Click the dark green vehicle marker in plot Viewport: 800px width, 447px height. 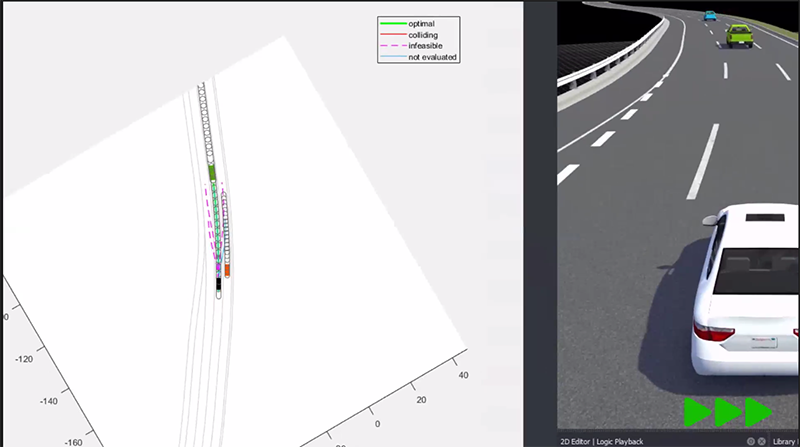212,172
